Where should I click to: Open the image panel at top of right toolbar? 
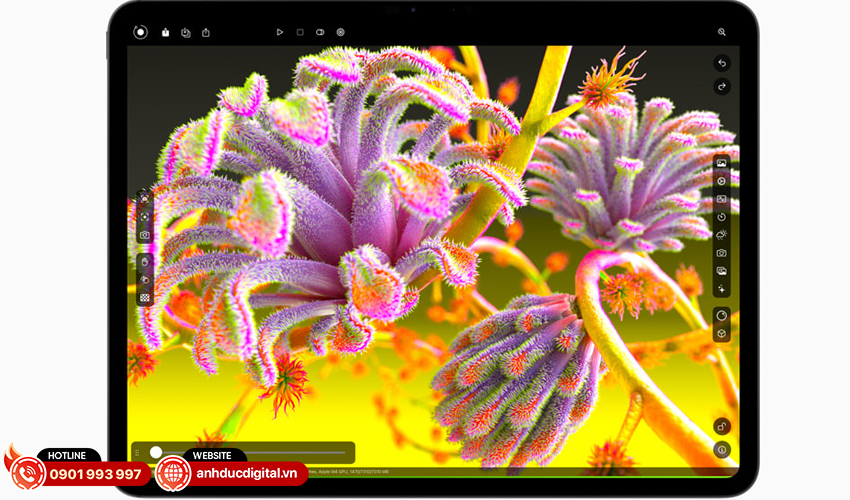(x=722, y=163)
